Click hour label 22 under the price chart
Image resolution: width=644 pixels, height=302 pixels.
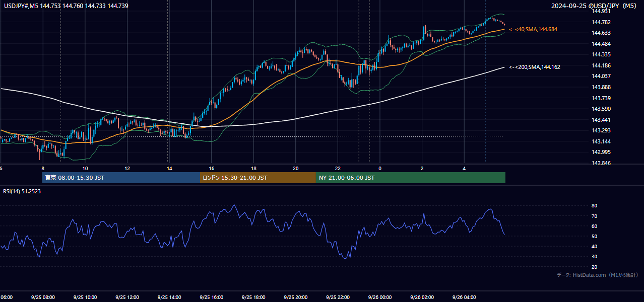pos(338,169)
